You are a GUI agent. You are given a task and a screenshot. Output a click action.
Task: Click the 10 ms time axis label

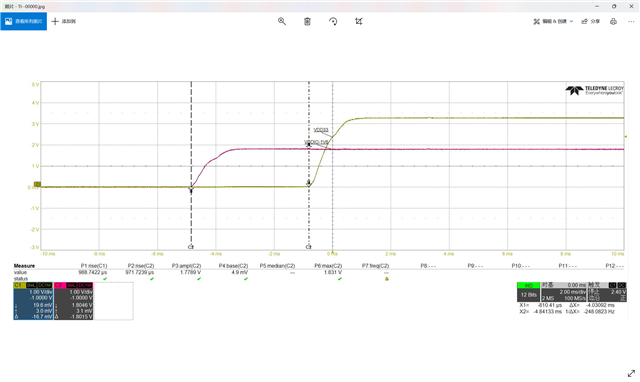[618, 254]
